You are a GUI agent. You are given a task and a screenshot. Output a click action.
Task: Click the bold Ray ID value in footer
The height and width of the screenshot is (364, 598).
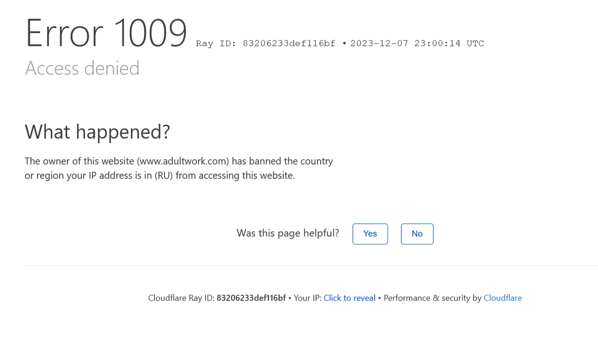click(x=251, y=298)
